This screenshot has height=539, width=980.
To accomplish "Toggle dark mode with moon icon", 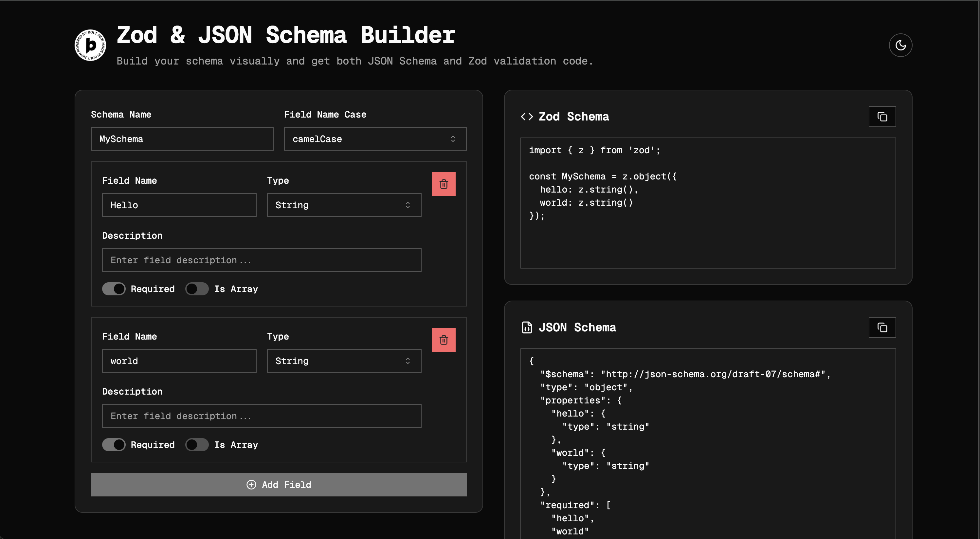I will pyautogui.click(x=900, y=45).
